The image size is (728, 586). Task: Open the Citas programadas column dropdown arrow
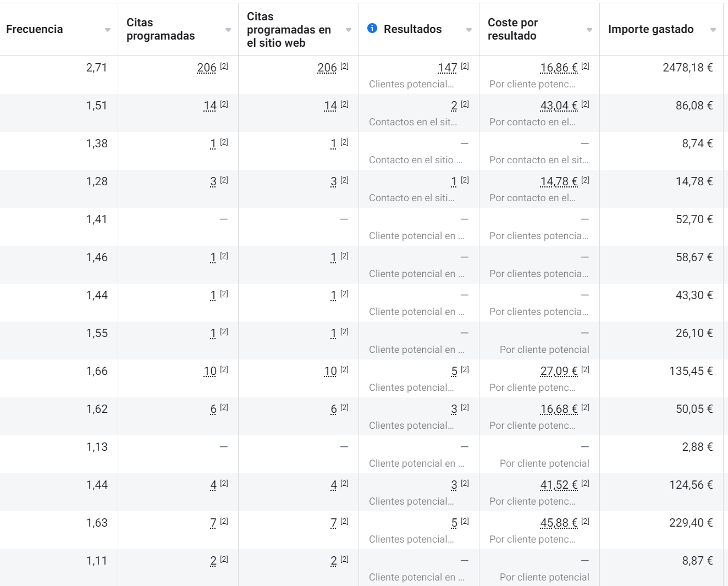click(228, 30)
